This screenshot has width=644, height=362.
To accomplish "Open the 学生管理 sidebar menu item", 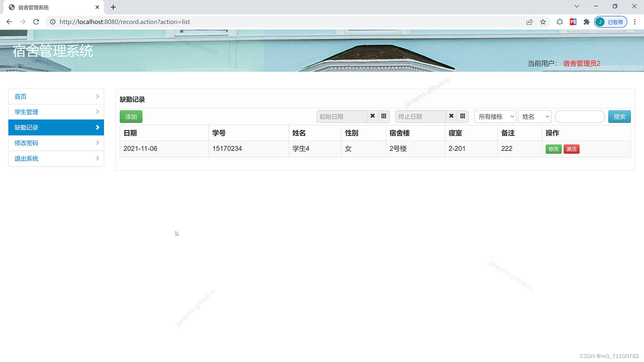I will [x=56, y=112].
